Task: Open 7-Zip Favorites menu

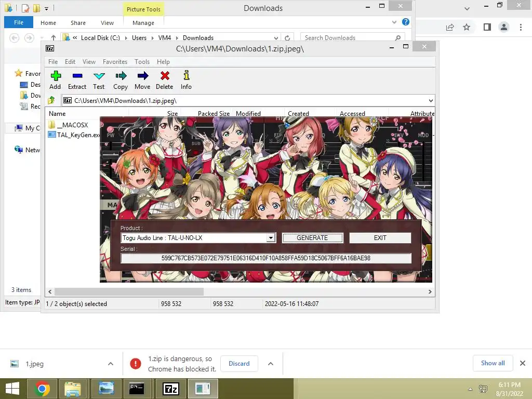Action: coord(115,62)
